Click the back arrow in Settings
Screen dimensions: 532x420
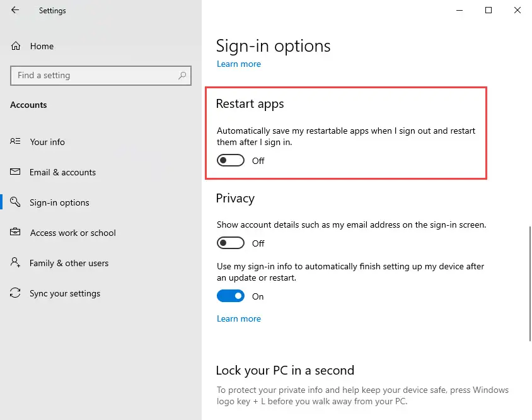point(15,10)
